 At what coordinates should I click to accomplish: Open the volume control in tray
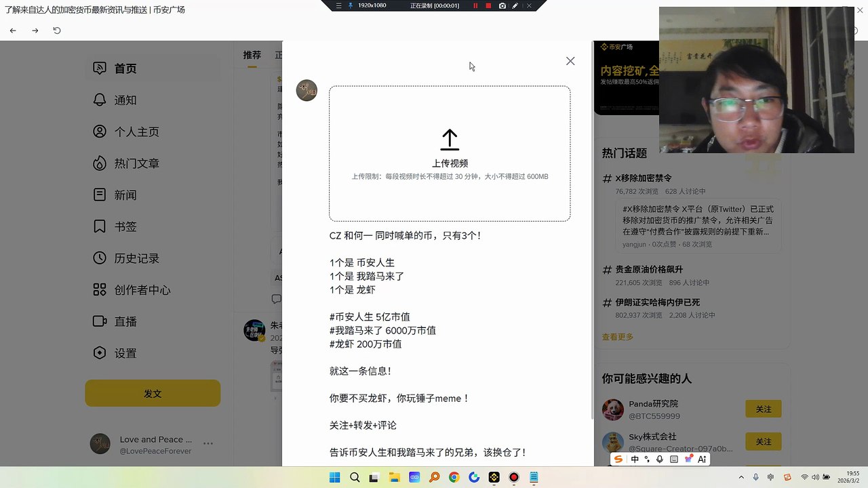814,477
